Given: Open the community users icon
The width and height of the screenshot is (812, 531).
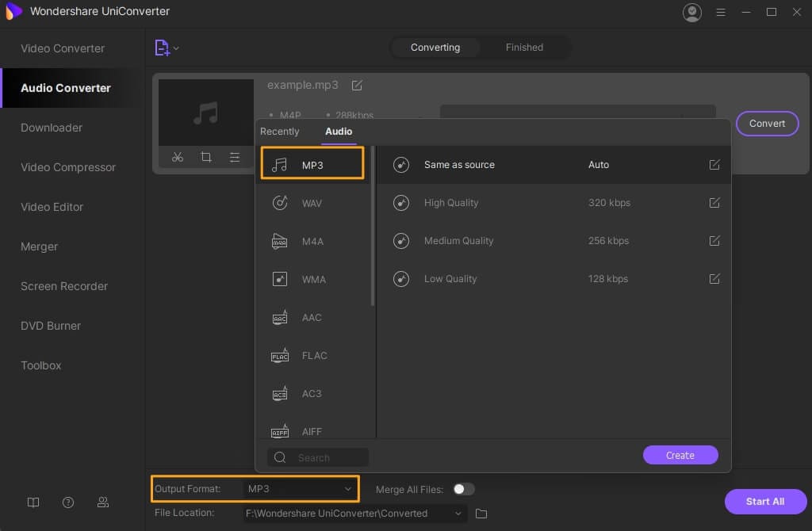Looking at the screenshot, I should point(103,502).
